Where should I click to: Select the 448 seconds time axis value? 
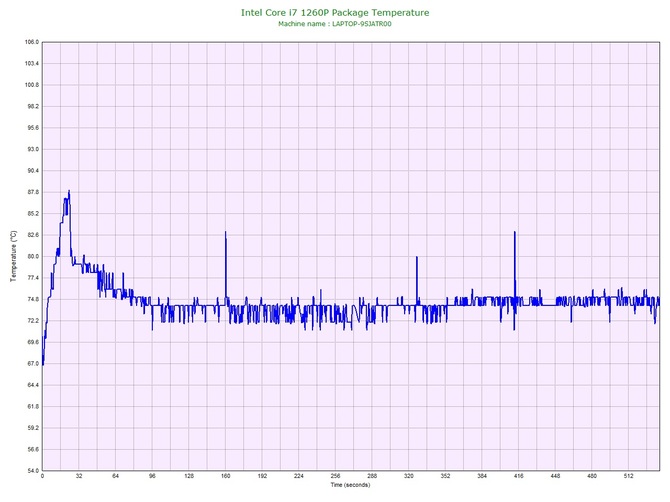(x=555, y=476)
